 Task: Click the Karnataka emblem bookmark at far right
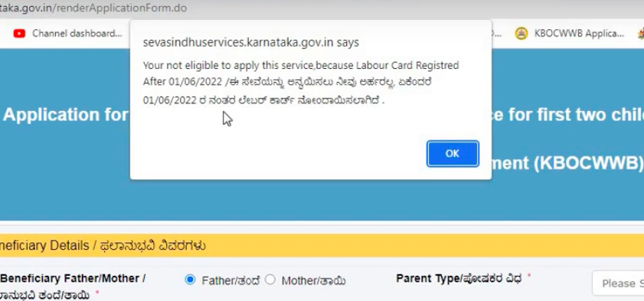pos(641,34)
